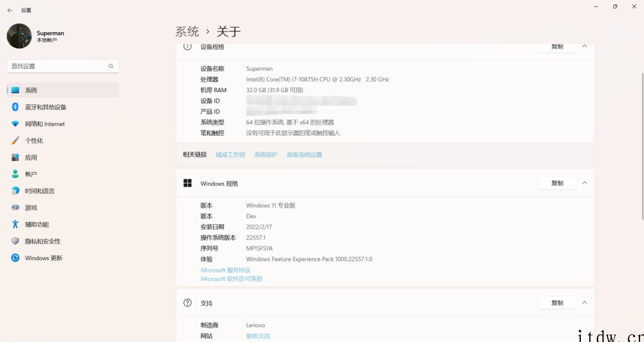Copy Windows 规格 with its 复制 button

coord(557,183)
